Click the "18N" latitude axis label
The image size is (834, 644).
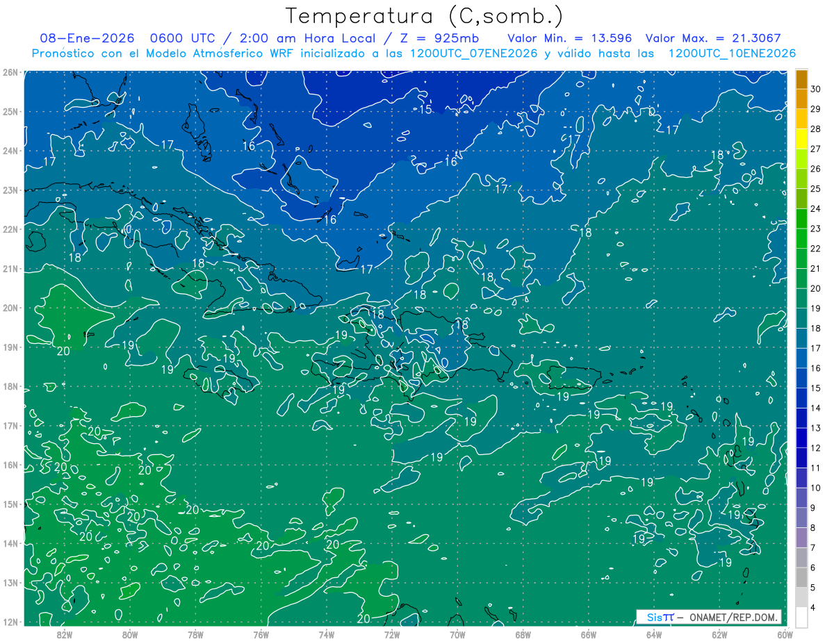10,386
